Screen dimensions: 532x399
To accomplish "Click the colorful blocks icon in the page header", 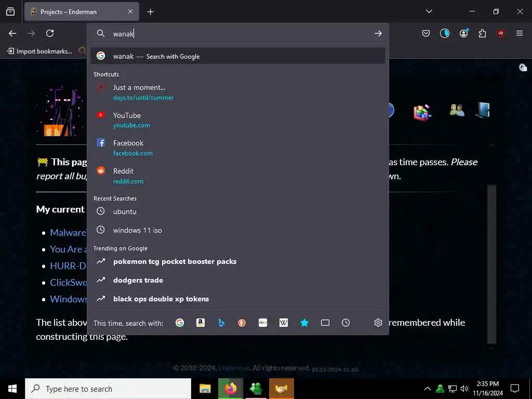I will 422,112.
